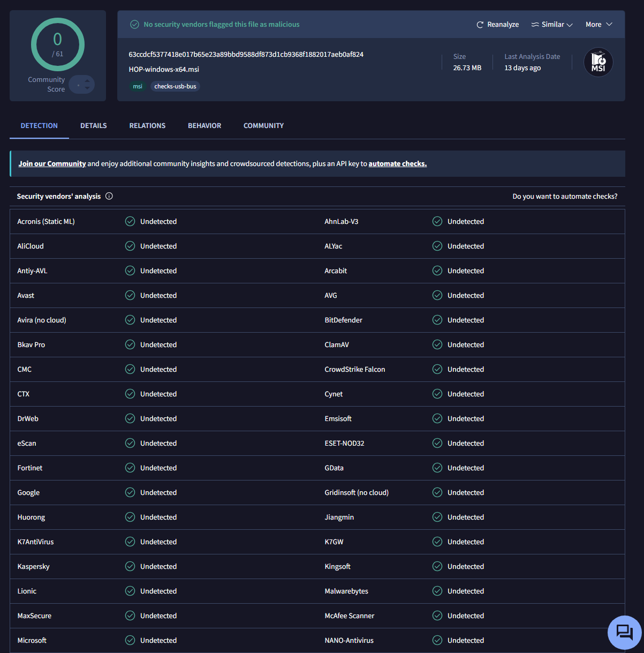The height and width of the screenshot is (653, 644).
Task: Click the check icon for CrowdStrike Falcon
Action: tap(437, 369)
